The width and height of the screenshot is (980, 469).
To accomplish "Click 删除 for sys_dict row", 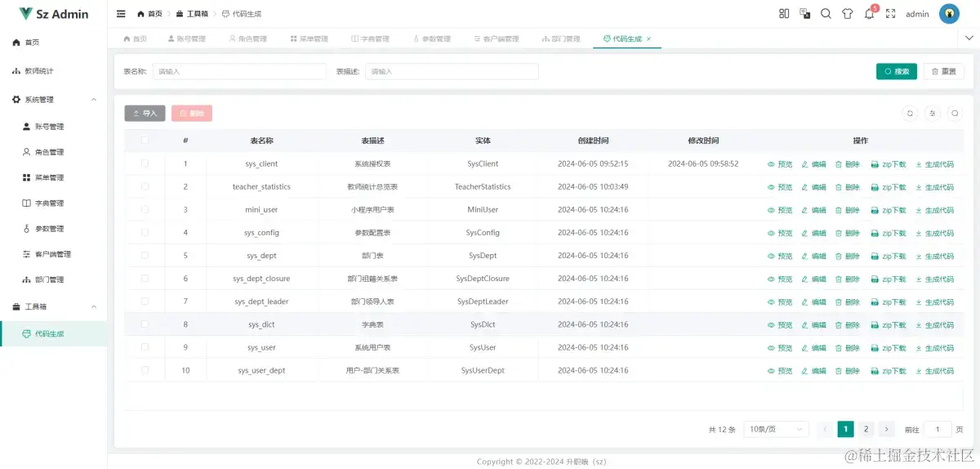I will coord(848,324).
